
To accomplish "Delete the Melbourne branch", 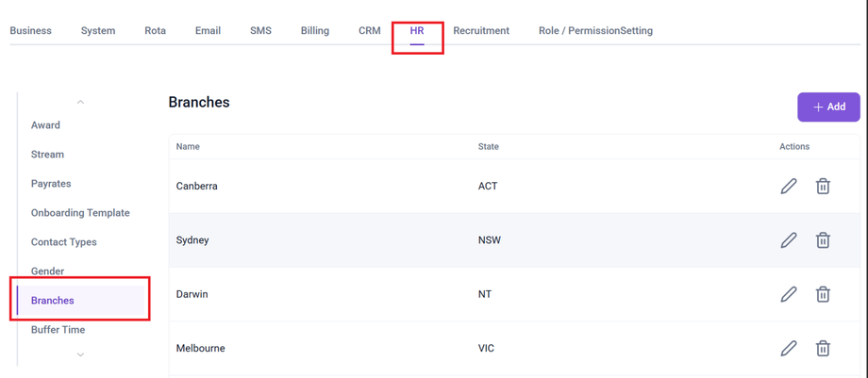I will [823, 349].
